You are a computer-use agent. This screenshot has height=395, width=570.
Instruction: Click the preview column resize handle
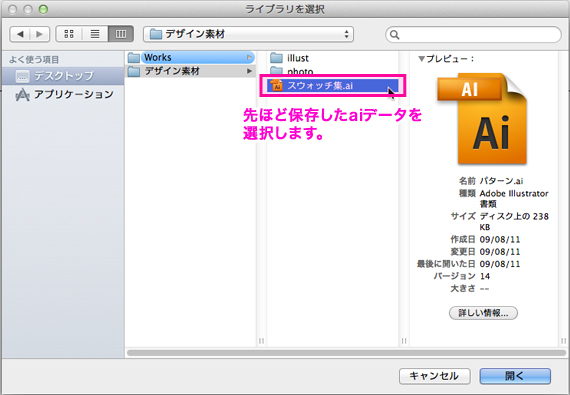coord(563,341)
